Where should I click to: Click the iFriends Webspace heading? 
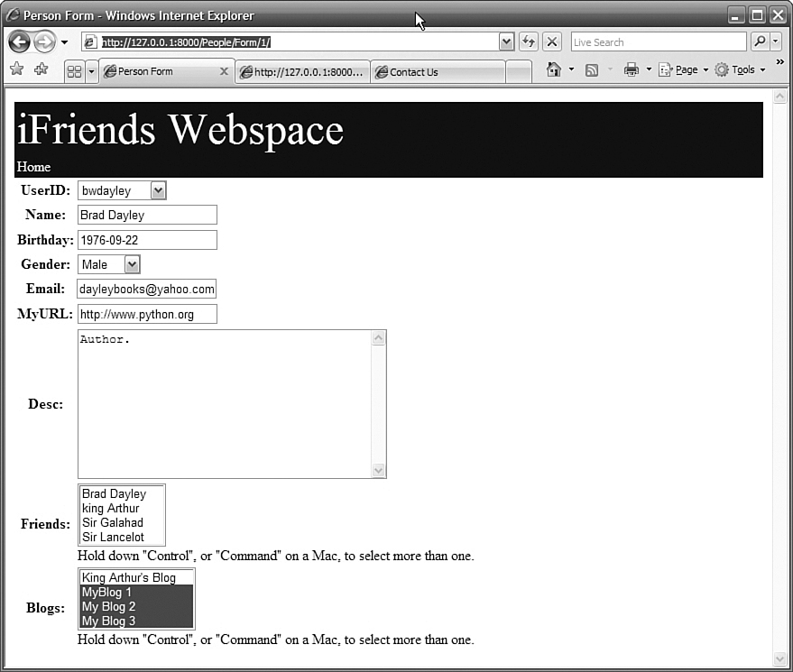click(x=180, y=130)
